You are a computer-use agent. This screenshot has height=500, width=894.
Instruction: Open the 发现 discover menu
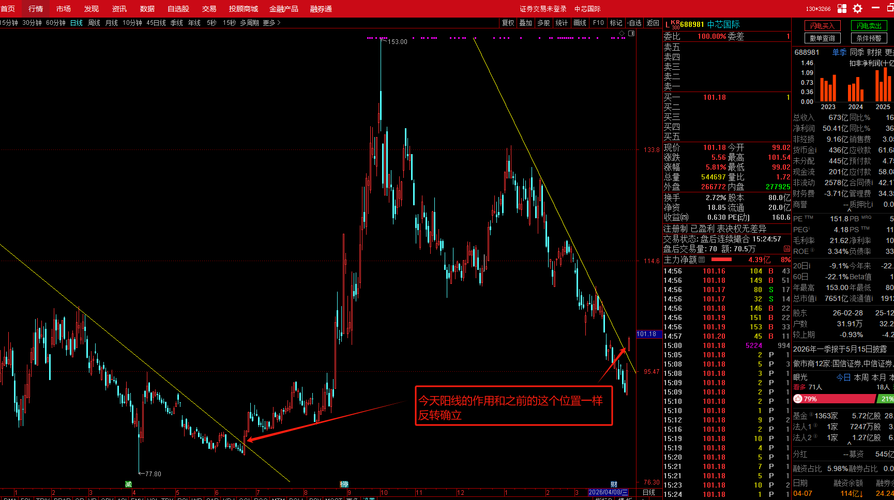[91, 9]
